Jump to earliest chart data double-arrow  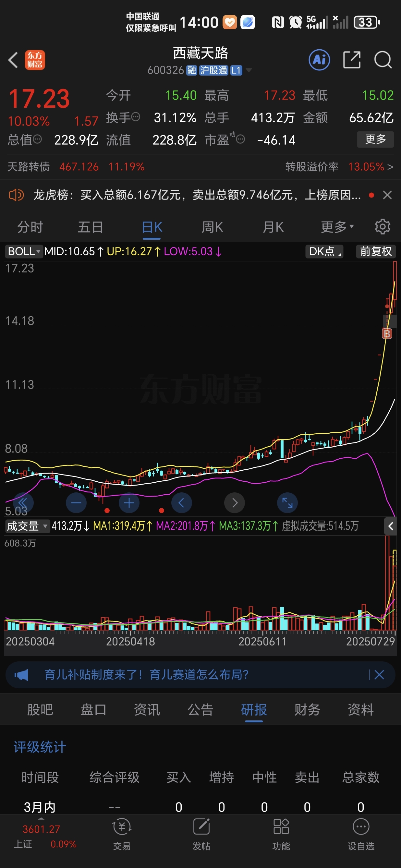(x=23, y=503)
